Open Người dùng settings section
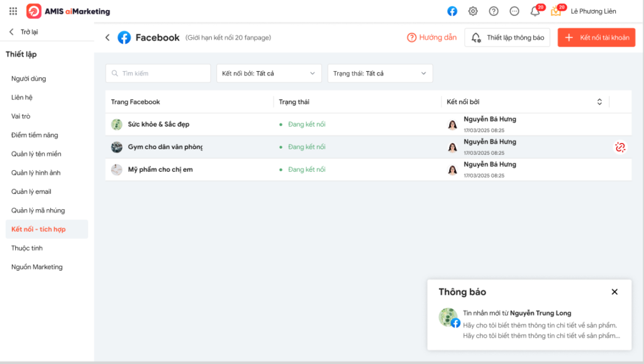The image size is (644, 364). [29, 79]
